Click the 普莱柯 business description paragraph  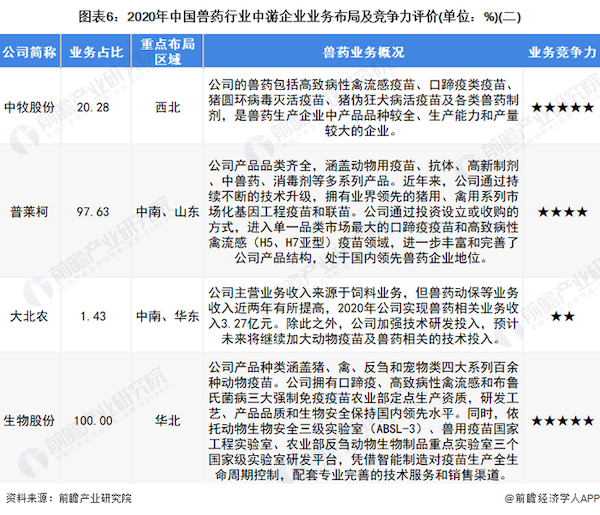364,212
